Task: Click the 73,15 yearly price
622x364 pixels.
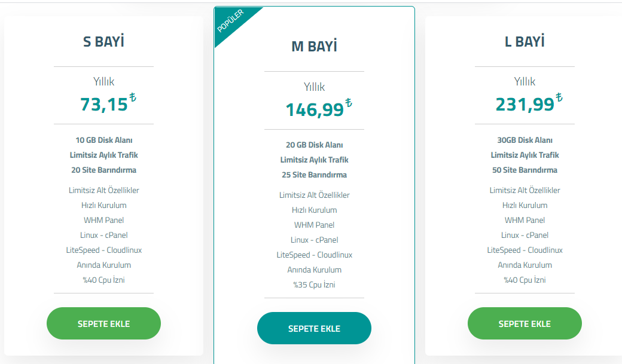Action: [x=104, y=104]
